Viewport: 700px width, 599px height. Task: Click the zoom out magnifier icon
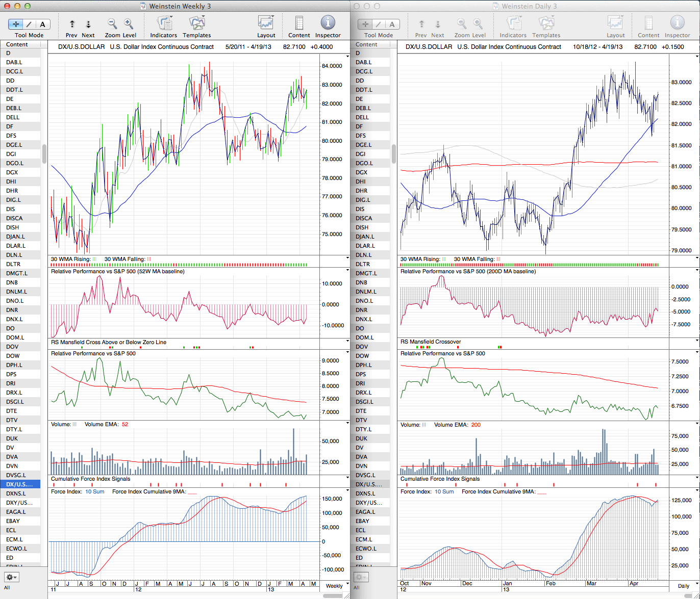click(x=112, y=24)
